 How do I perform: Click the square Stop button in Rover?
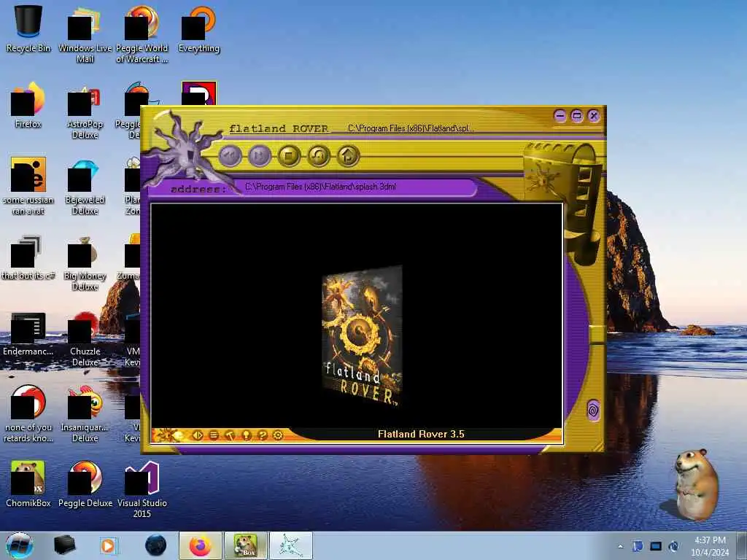[x=289, y=156]
